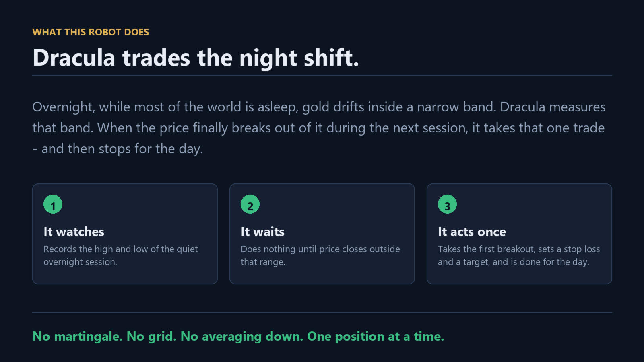This screenshot has height=362, width=644.
Task: Click 'Takes the first breakout' description
Action: (519, 255)
